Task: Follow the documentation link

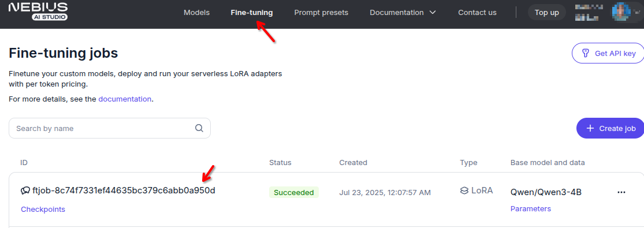Action: [x=125, y=99]
